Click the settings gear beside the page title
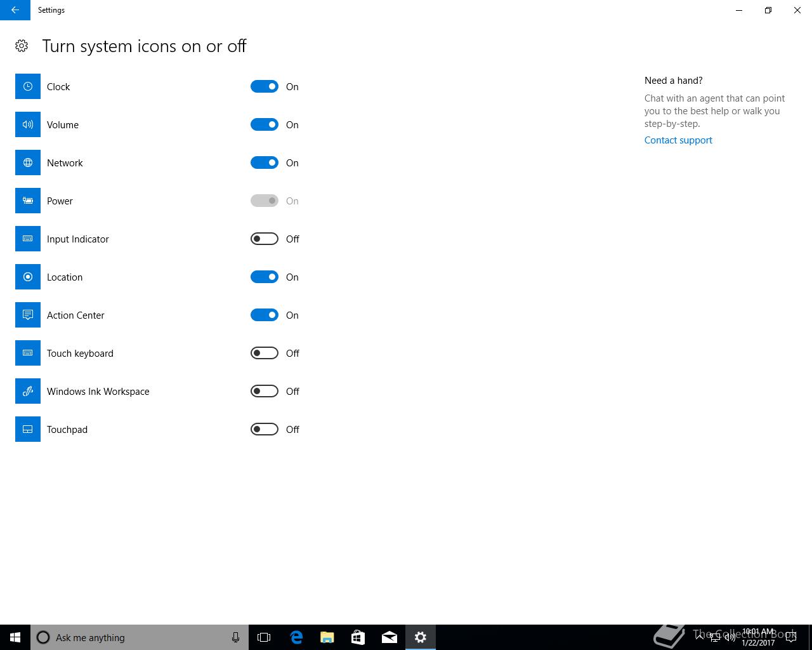Image resolution: width=812 pixels, height=650 pixels. coord(22,46)
